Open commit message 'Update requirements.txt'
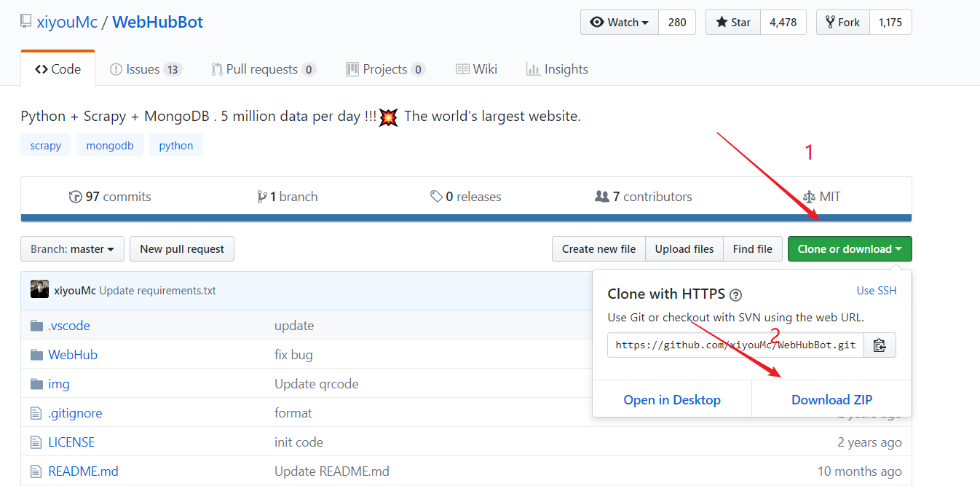The height and width of the screenshot is (486, 980). click(x=157, y=291)
